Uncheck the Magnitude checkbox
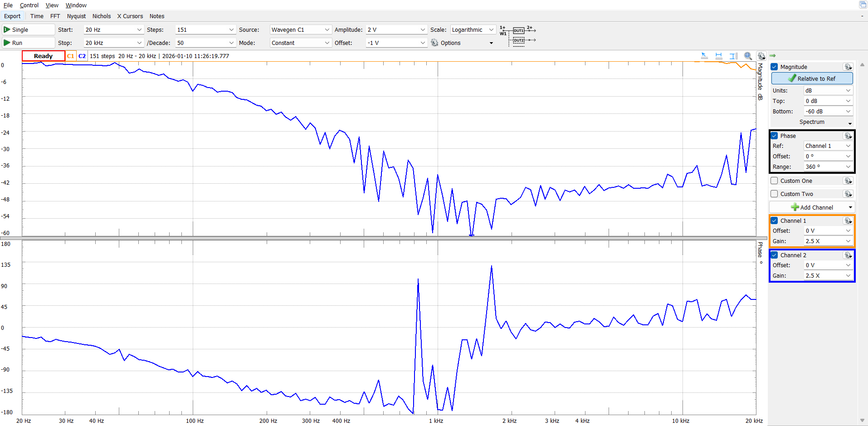Image resolution: width=868 pixels, height=426 pixels. [774, 67]
